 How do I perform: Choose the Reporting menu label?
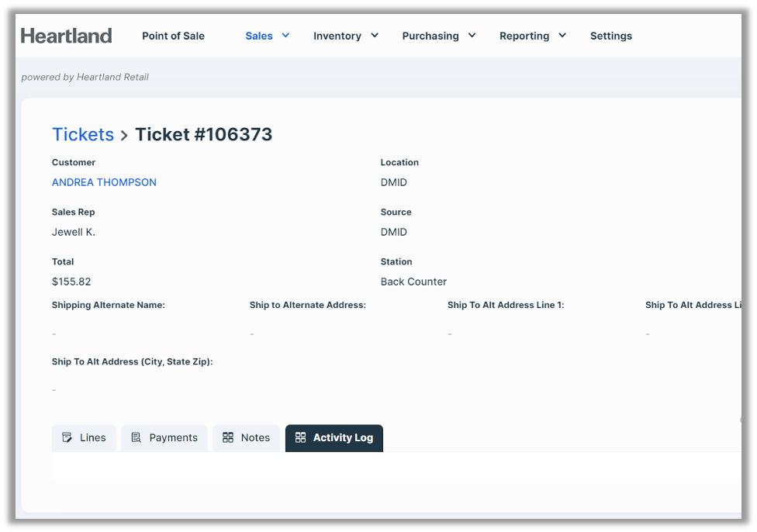click(524, 36)
